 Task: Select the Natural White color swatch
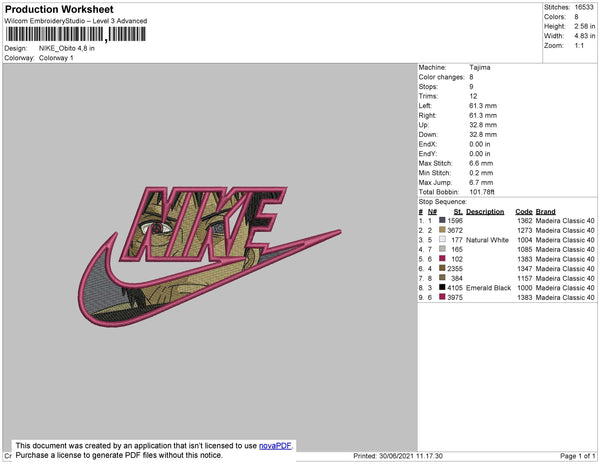point(442,239)
